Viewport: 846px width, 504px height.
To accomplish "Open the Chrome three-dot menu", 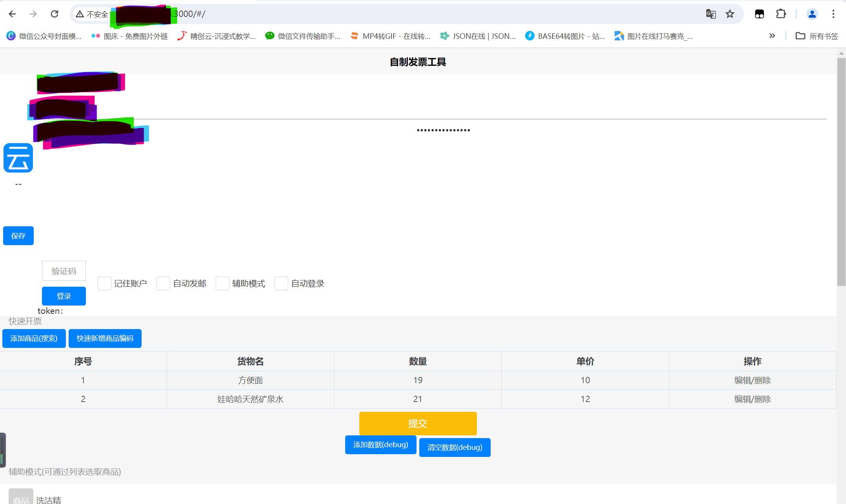I will point(833,14).
